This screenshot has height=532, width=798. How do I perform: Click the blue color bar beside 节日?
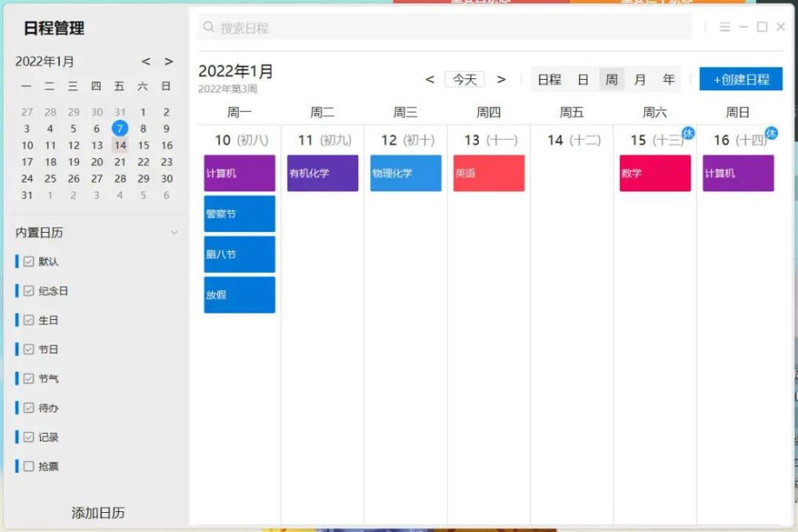click(17, 349)
